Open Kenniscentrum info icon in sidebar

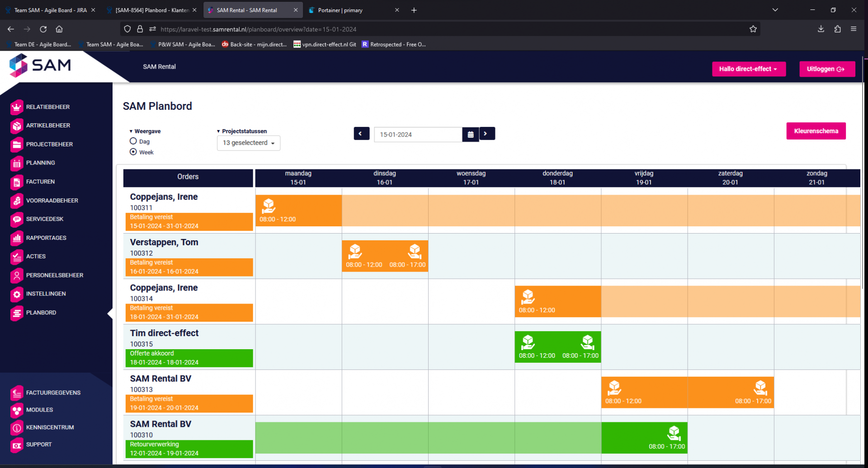pos(17,427)
